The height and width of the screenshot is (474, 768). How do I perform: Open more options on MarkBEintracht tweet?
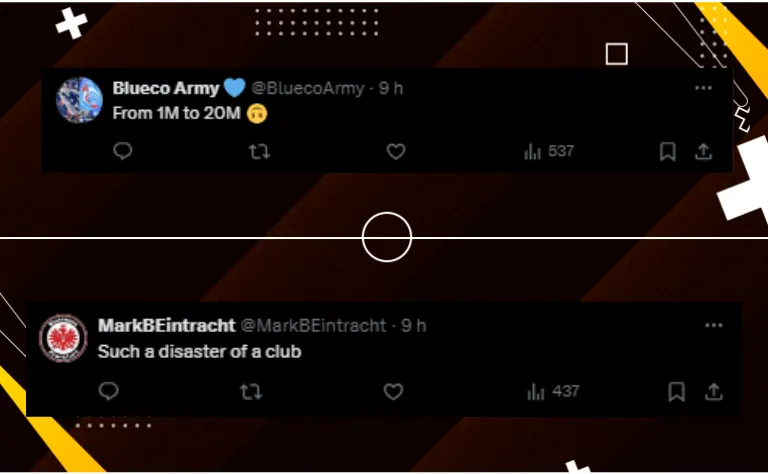click(714, 325)
